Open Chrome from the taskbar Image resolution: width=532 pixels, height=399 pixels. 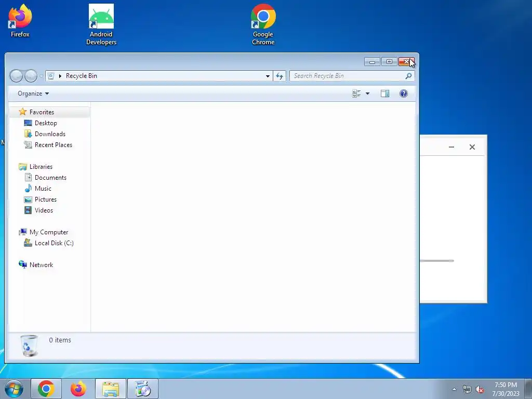46,389
